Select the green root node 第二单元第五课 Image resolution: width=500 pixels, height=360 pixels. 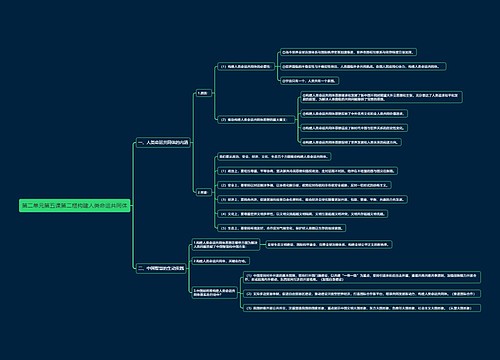[75, 206]
